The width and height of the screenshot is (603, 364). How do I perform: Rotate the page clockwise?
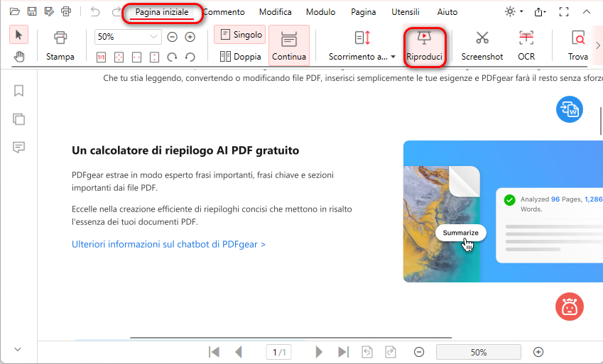tap(172, 57)
